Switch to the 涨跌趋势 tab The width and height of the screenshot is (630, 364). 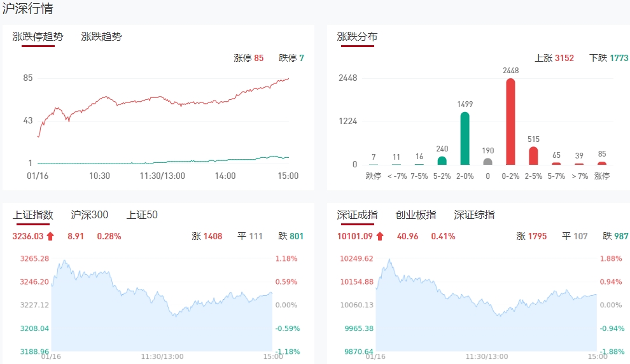tap(101, 36)
